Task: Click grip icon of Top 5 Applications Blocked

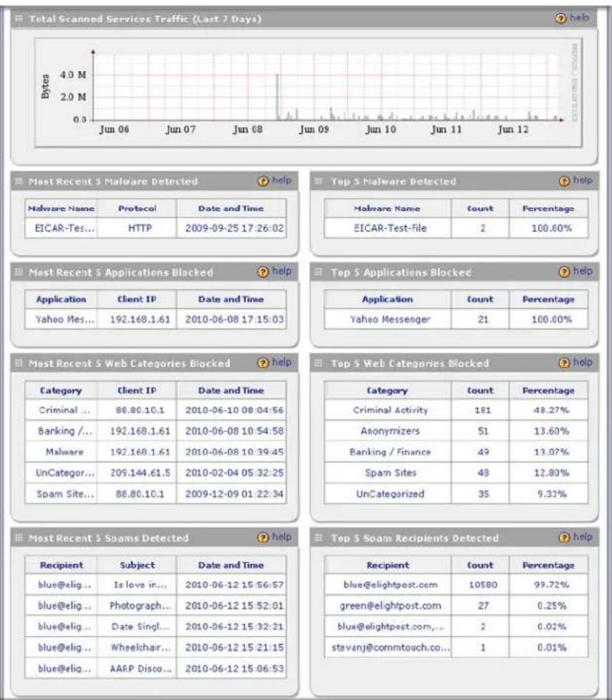Action: [318, 272]
